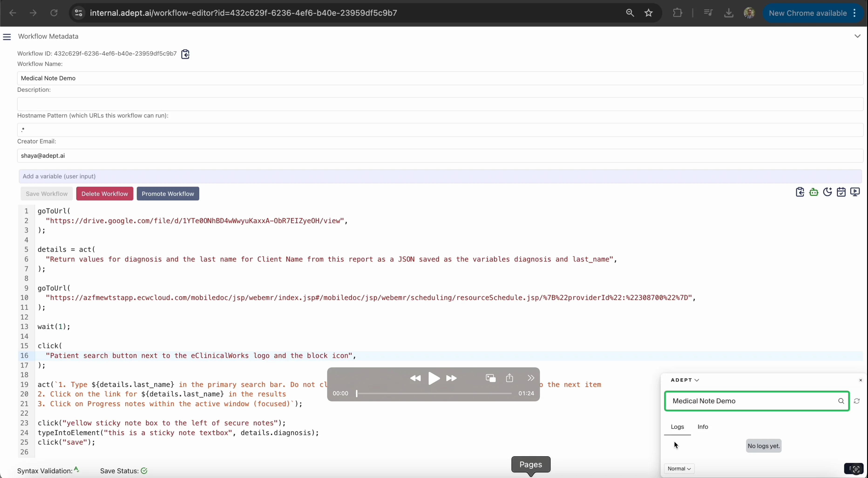Click the search magnifier in Adept panel

pos(841,401)
